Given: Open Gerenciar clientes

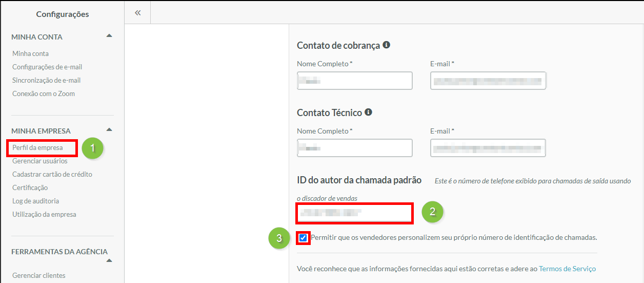Looking at the screenshot, I should tap(39, 275).
